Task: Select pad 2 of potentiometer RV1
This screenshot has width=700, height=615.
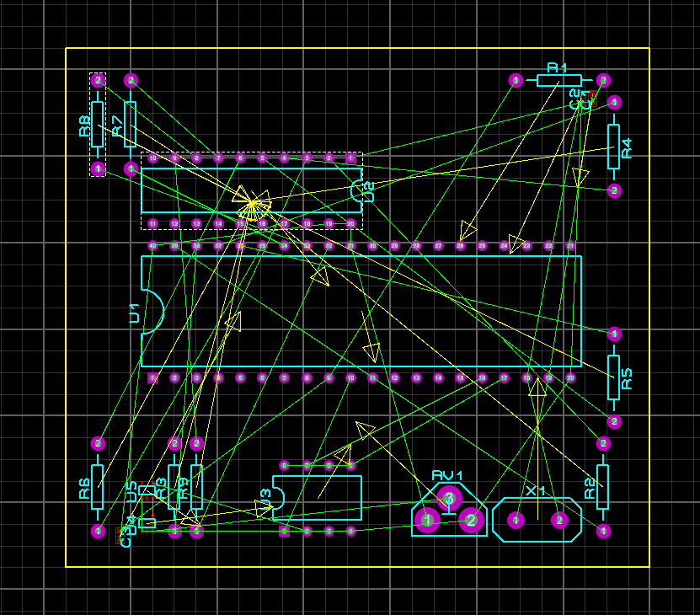Action: coord(472,520)
